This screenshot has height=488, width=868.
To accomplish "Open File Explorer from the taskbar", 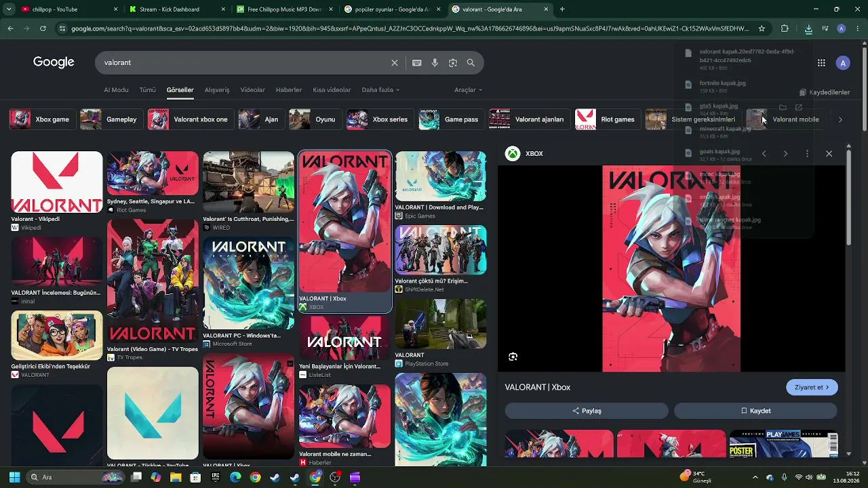I will coord(176,477).
